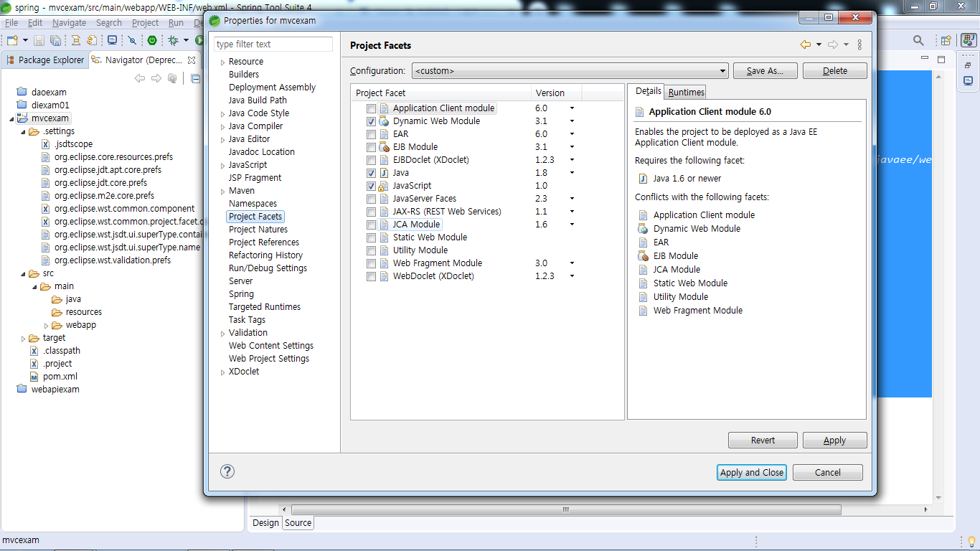Click Apply and Close
This screenshot has height=551, width=980.
point(752,473)
